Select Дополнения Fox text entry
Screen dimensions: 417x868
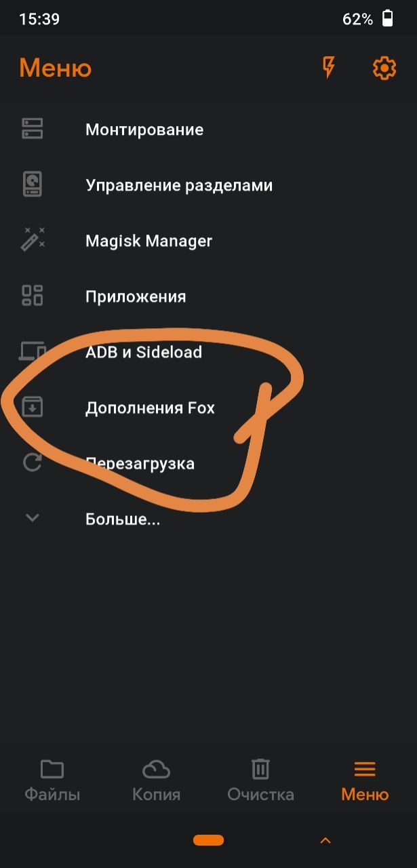point(150,408)
